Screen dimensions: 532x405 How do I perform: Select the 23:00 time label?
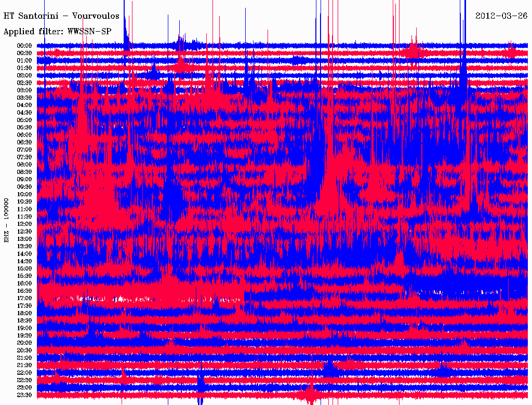24,387
